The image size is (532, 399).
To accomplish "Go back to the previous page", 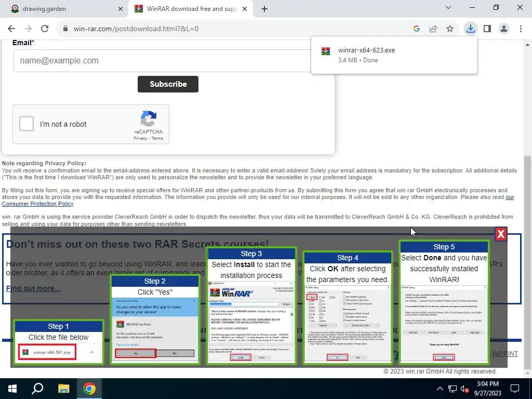I will tap(11, 29).
